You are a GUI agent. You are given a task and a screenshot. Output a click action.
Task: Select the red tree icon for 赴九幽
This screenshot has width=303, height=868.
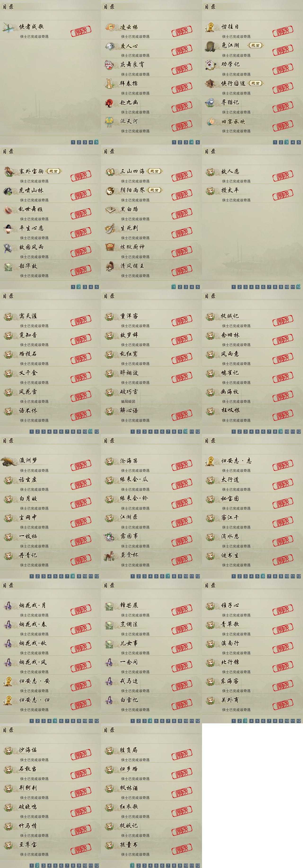click(x=110, y=103)
